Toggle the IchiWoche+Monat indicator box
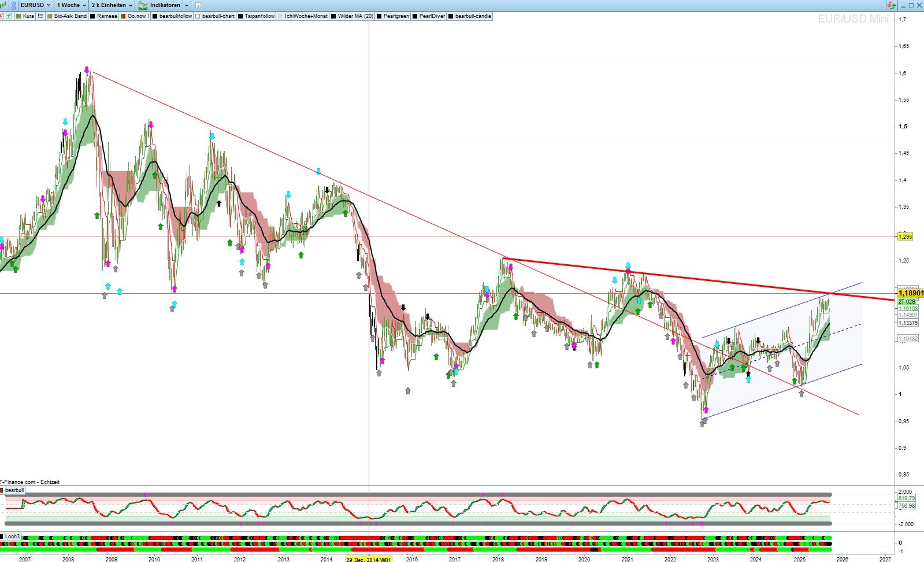Screen dimensions: 924x562 280,16
